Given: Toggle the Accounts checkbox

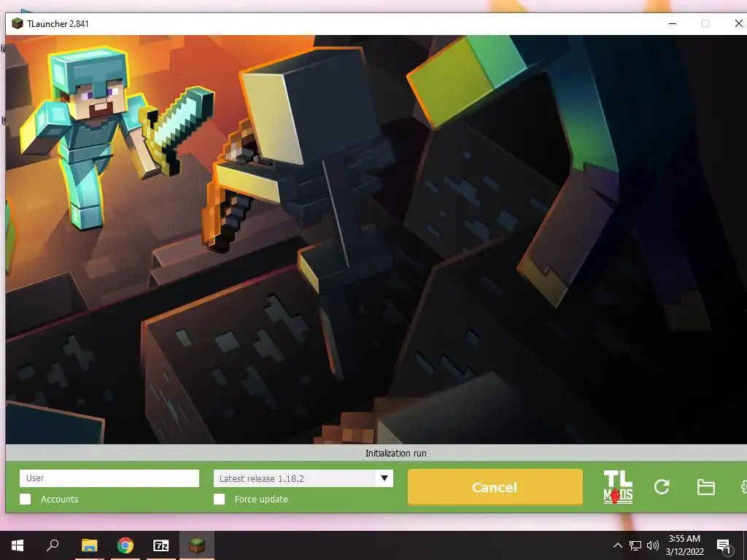Looking at the screenshot, I should click(26, 499).
